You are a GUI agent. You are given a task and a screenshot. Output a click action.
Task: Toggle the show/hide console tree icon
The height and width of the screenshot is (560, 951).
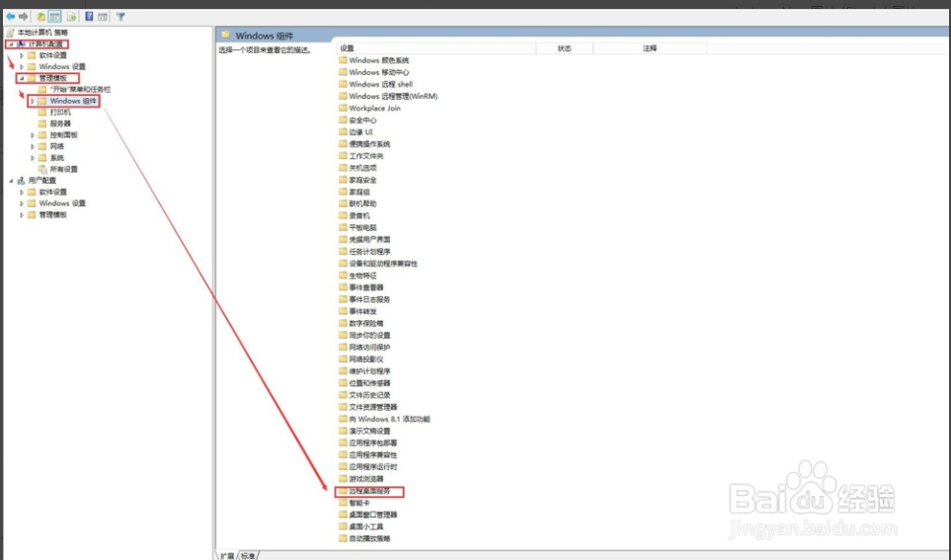coord(55,17)
